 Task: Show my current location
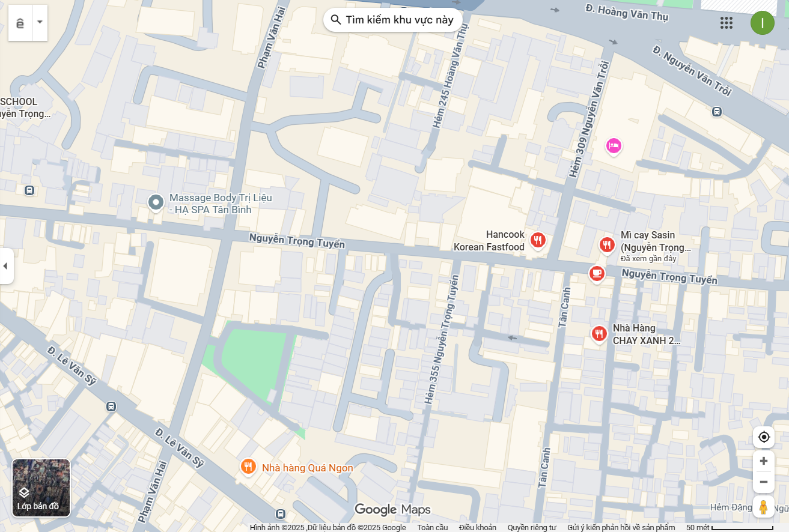click(x=764, y=437)
